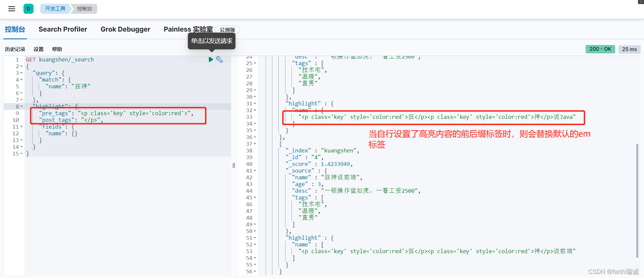Click fold marker at editor line 6

pyautogui.click(x=21, y=93)
